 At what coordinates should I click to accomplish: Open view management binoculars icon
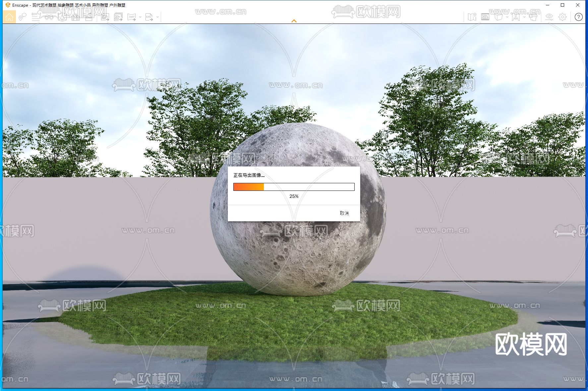pos(49,17)
